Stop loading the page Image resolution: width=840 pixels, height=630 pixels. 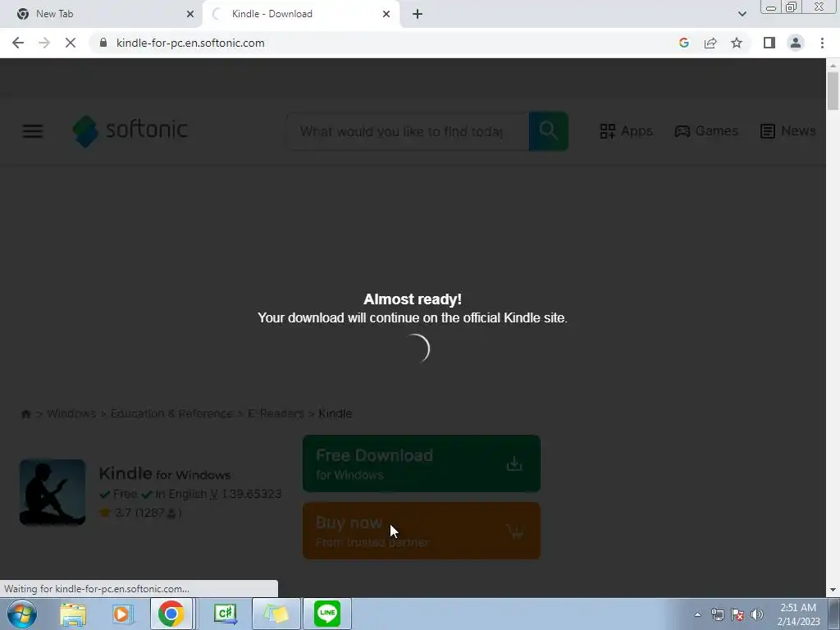71,43
